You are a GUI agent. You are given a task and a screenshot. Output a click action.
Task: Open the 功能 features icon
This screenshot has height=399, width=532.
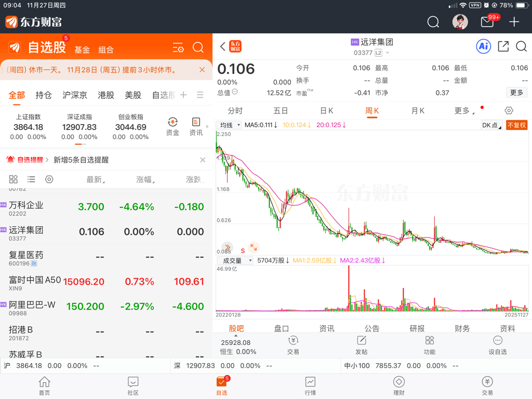pos(430,345)
